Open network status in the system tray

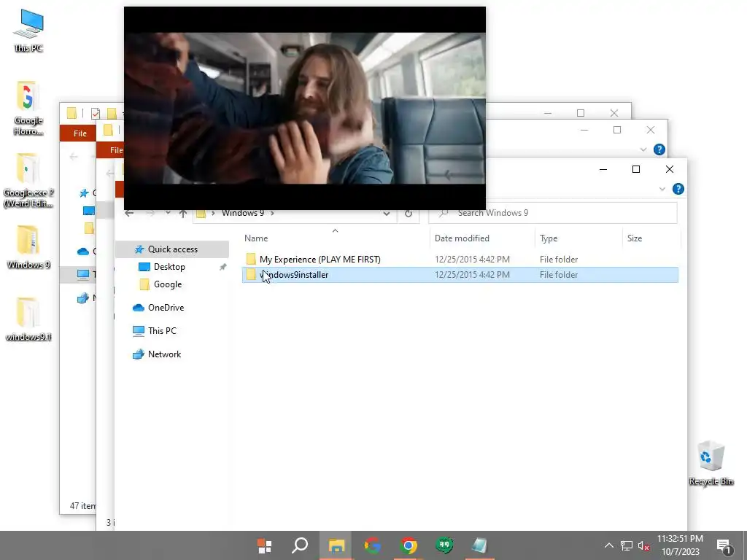[627, 545]
